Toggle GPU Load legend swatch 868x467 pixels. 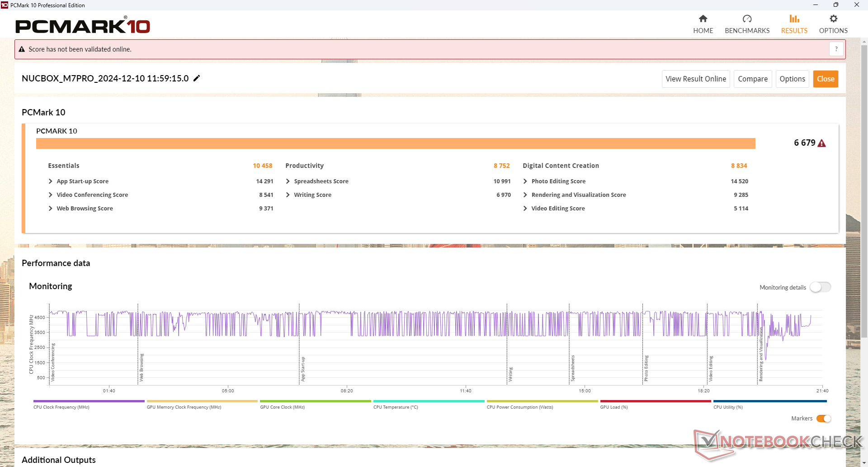tap(656, 401)
